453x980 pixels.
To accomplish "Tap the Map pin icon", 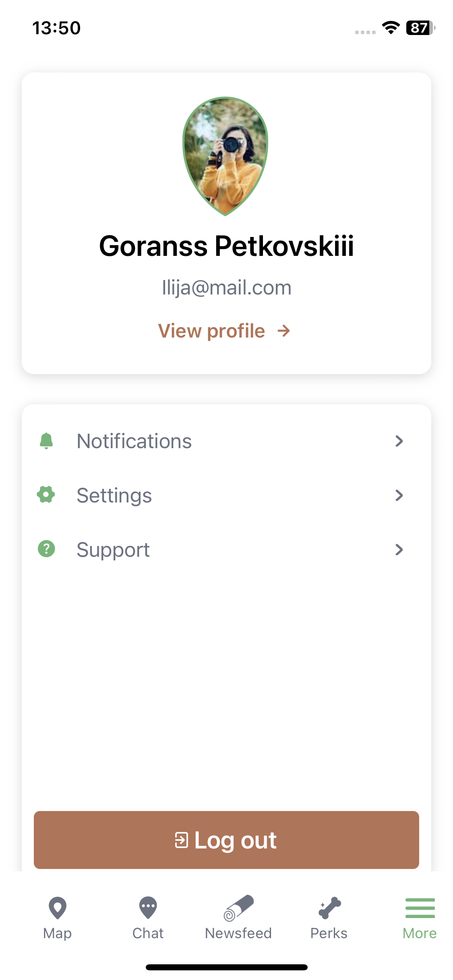I will [57, 908].
